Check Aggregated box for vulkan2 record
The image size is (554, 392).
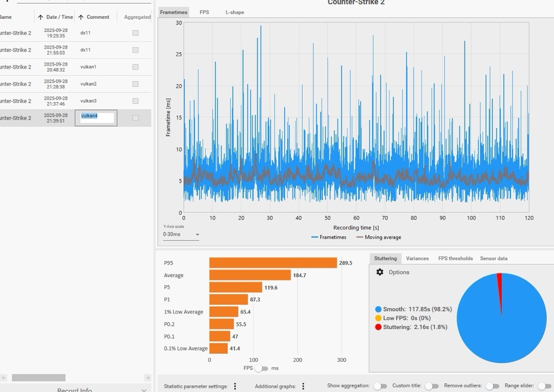click(135, 84)
